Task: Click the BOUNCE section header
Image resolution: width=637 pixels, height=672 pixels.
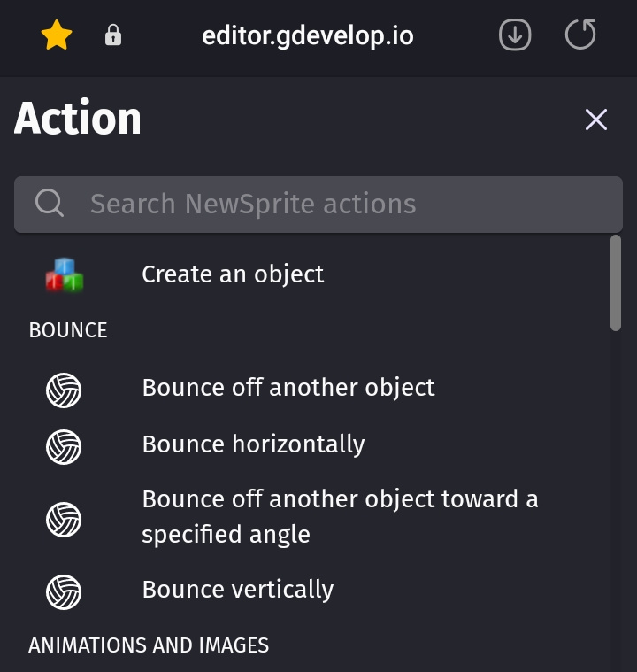Action: click(68, 330)
